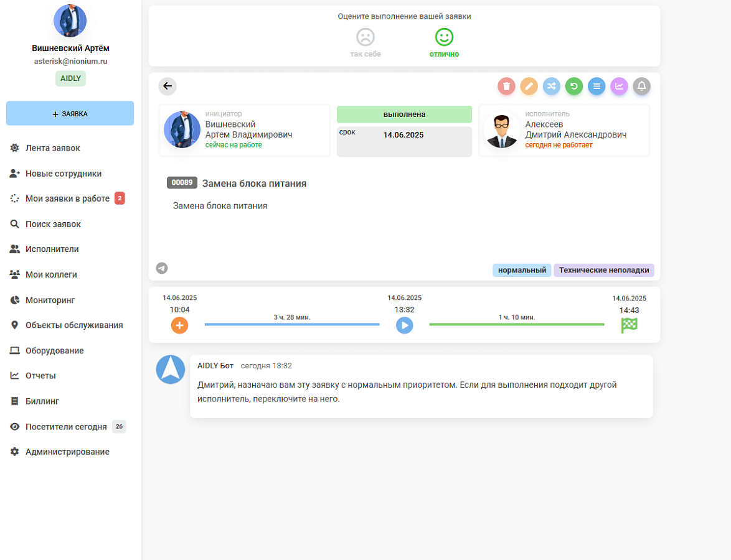Open "Мониторинг" in the sidebar

(50, 300)
